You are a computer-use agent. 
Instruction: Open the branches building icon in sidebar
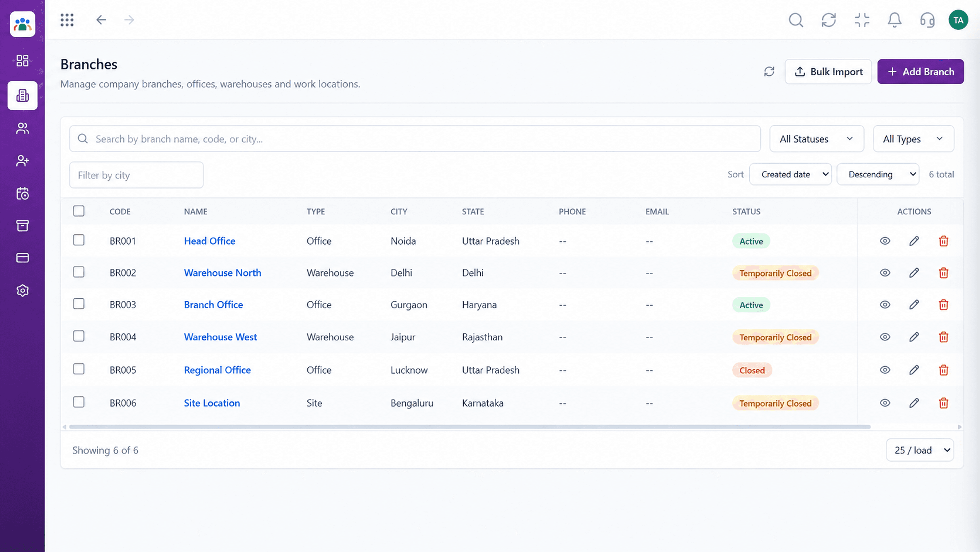pos(23,96)
